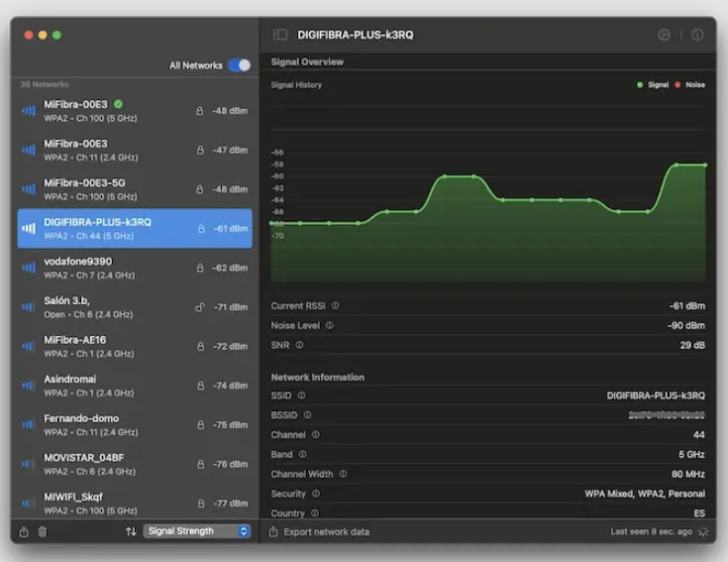Click the Last seen 8 sec. ago status

[651, 531]
